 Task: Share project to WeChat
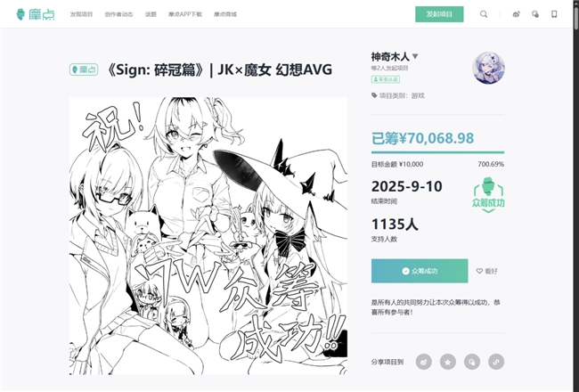coord(472,362)
